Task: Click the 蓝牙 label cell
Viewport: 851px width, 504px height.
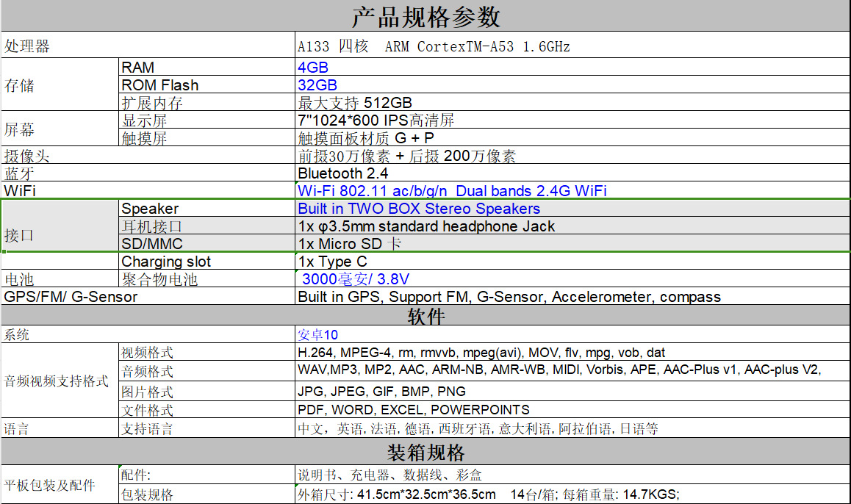Action: point(148,173)
